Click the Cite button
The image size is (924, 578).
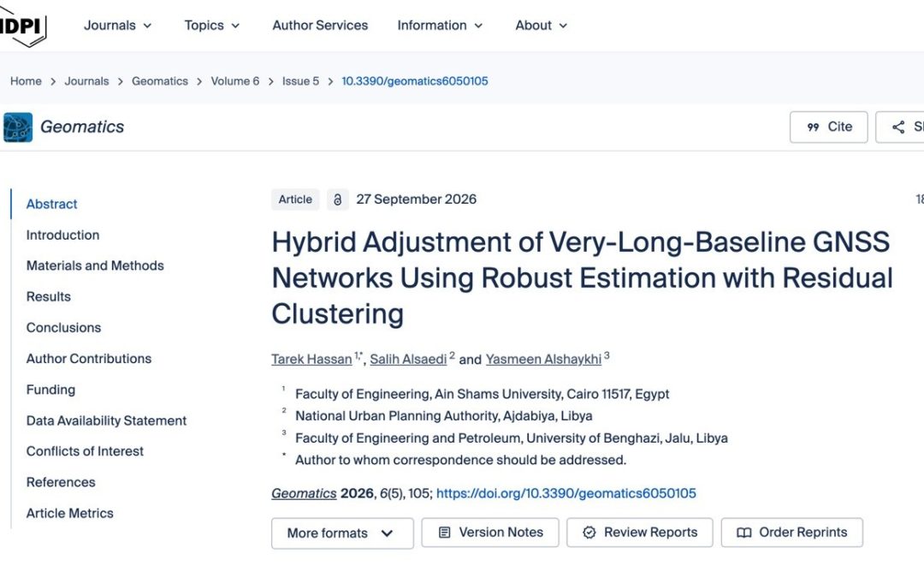828,127
